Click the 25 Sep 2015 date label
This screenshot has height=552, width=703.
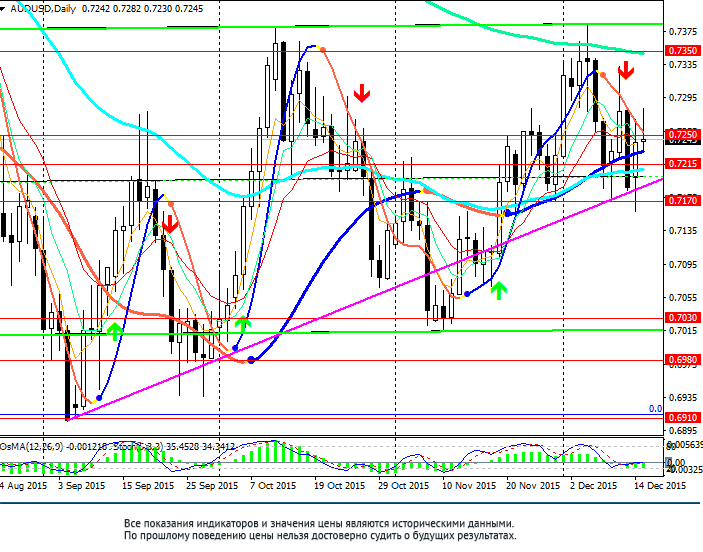tap(212, 486)
